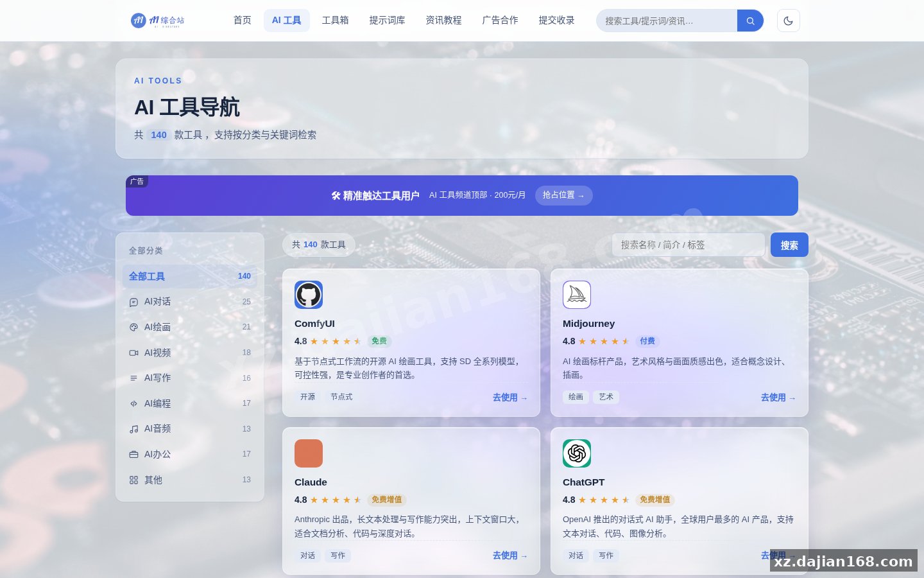Select the AI音频 category row

pyautogui.click(x=190, y=429)
